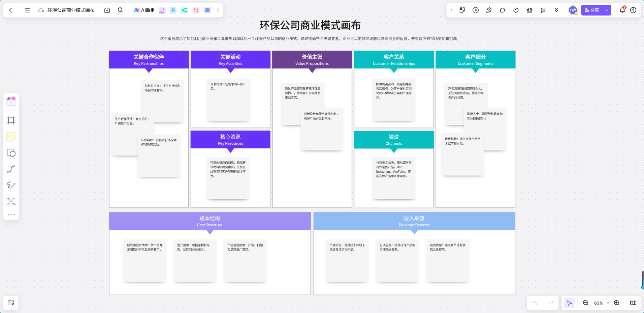Image resolution: width=644 pixels, height=313 pixels.
Task: Select the 客户关系 Customer Relationships header
Action: point(394,60)
